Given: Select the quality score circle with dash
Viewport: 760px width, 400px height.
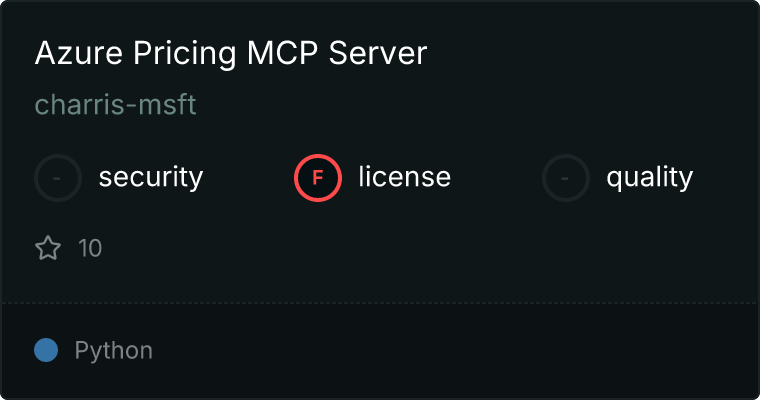Looking at the screenshot, I should pyautogui.click(x=566, y=178).
